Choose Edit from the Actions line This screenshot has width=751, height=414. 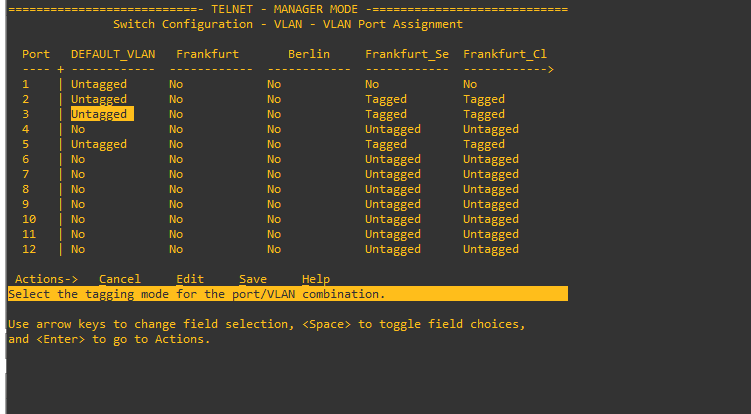click(x=189, y=279)
